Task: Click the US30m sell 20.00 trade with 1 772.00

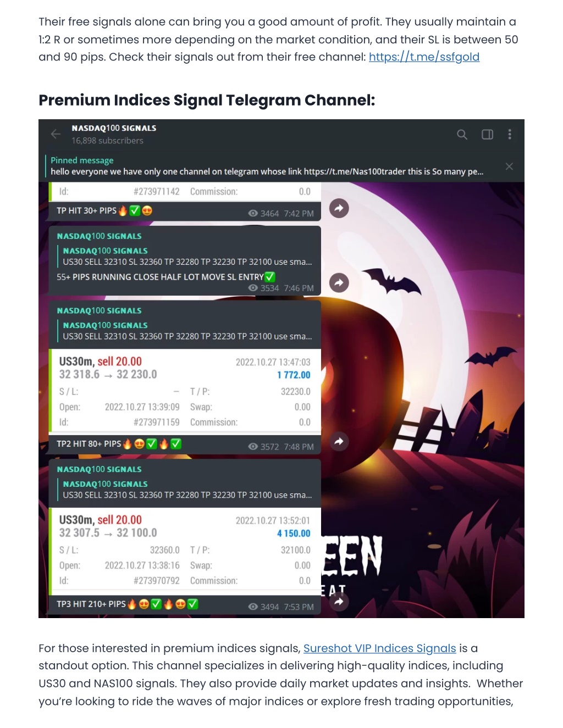Action: pos(185,391)
